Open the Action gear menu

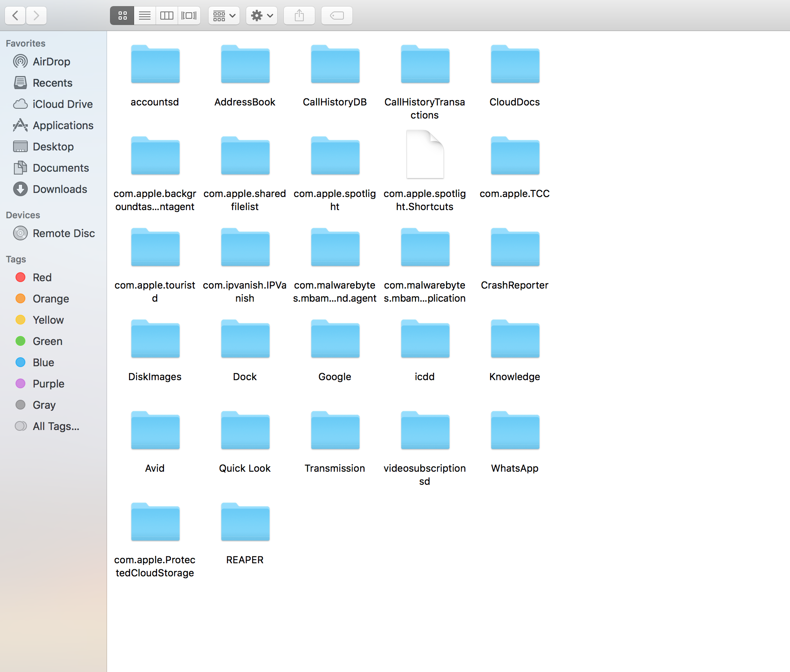262,16
